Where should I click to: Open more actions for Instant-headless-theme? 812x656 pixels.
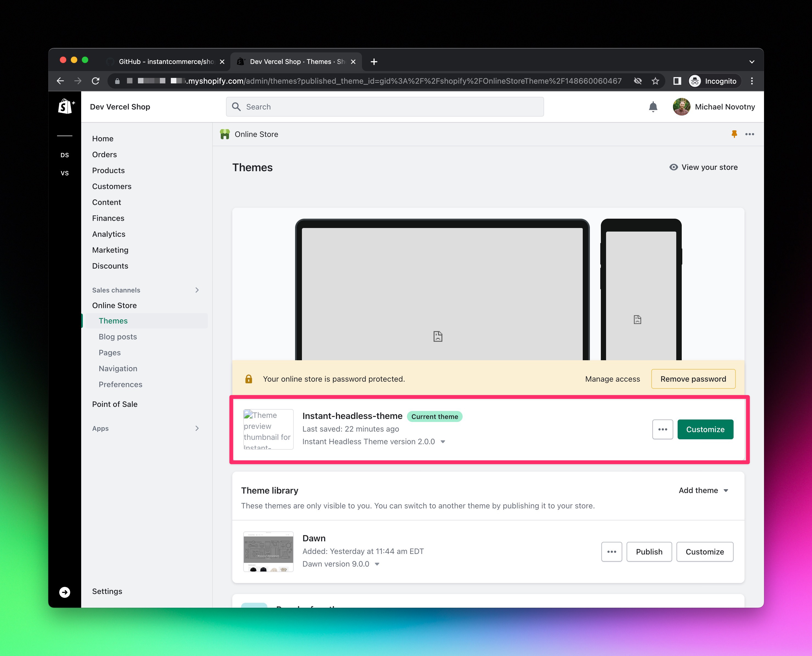point(663,429)
